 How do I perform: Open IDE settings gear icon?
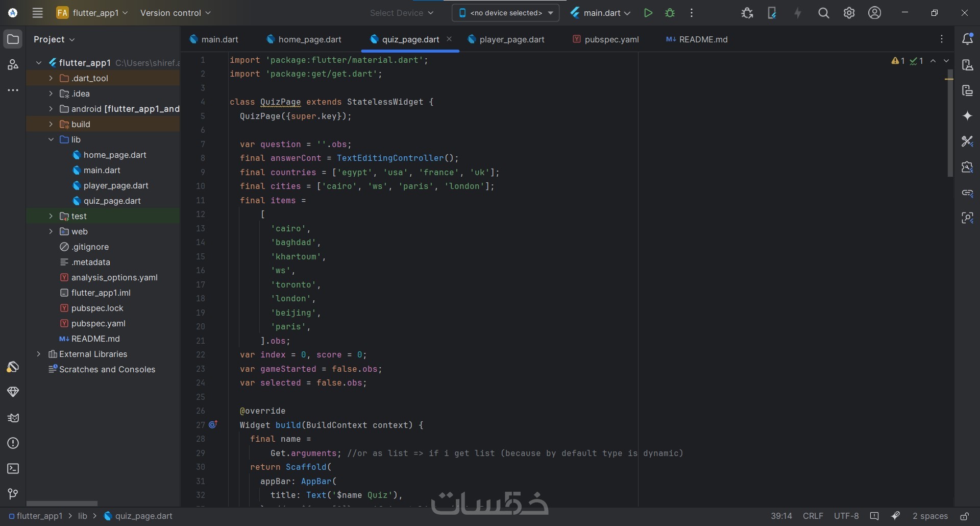tap(849, 13)
